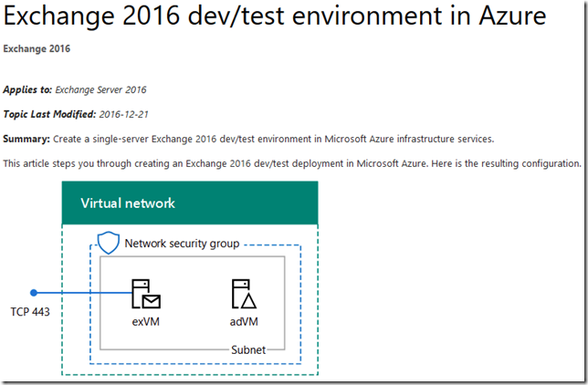This screenshot has width=588, height=385.
Task: Click the 'Summary:' bold label
Action: click(26, 139)
